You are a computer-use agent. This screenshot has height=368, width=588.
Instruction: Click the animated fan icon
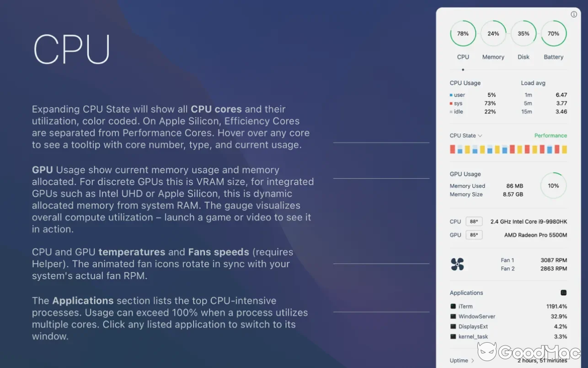point(457,264)
